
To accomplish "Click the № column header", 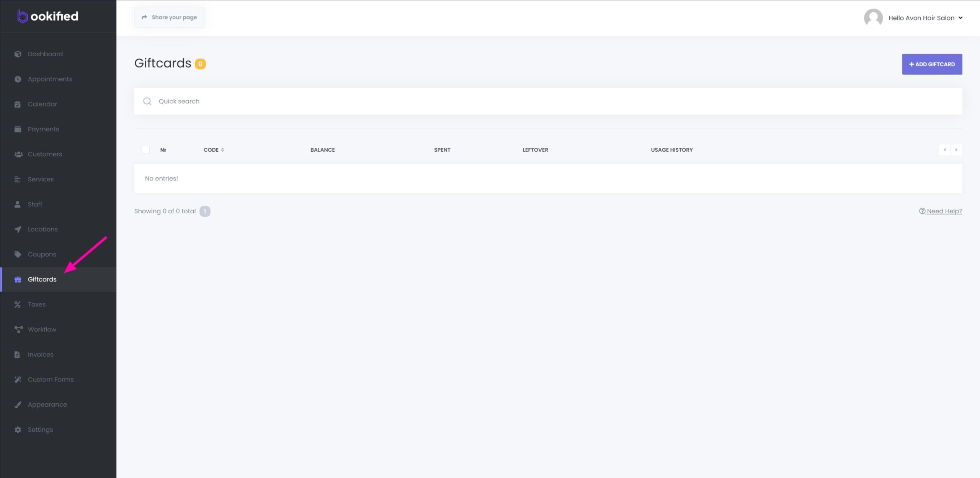I will click(163, 150).
